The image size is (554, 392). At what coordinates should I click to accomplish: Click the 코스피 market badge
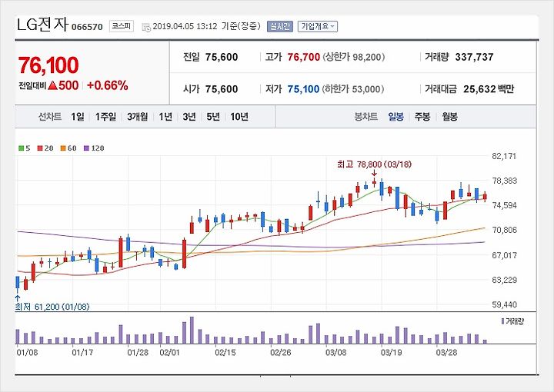[x=122, y=26]
